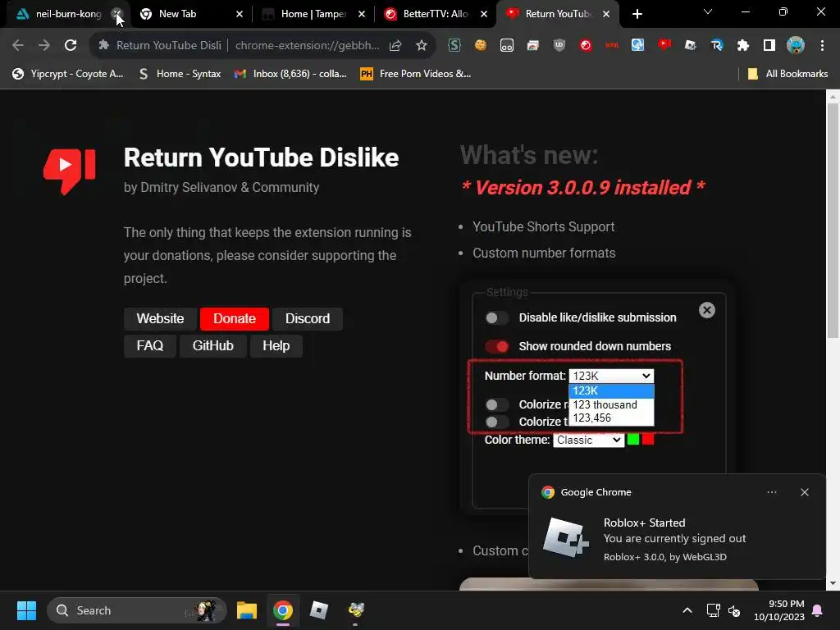Screen dimensions: 840x630
Task: Open the GitHub button
Action: coord(213,346)
